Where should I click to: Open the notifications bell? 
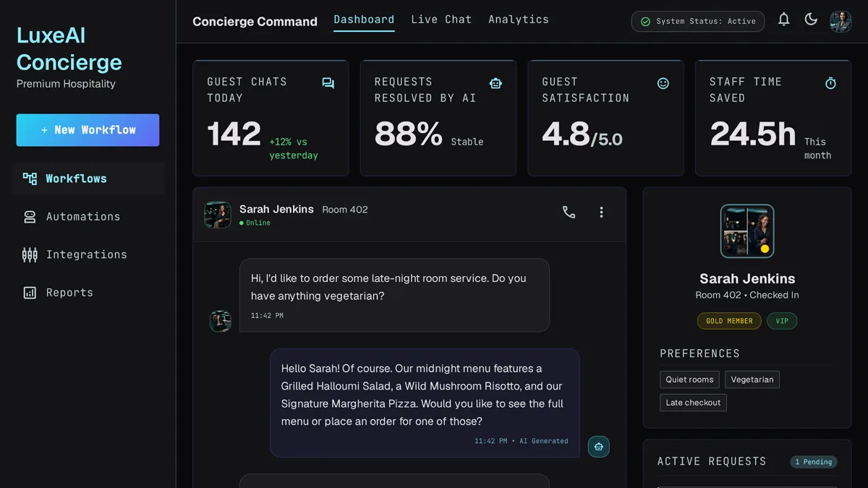click(783, 20)
